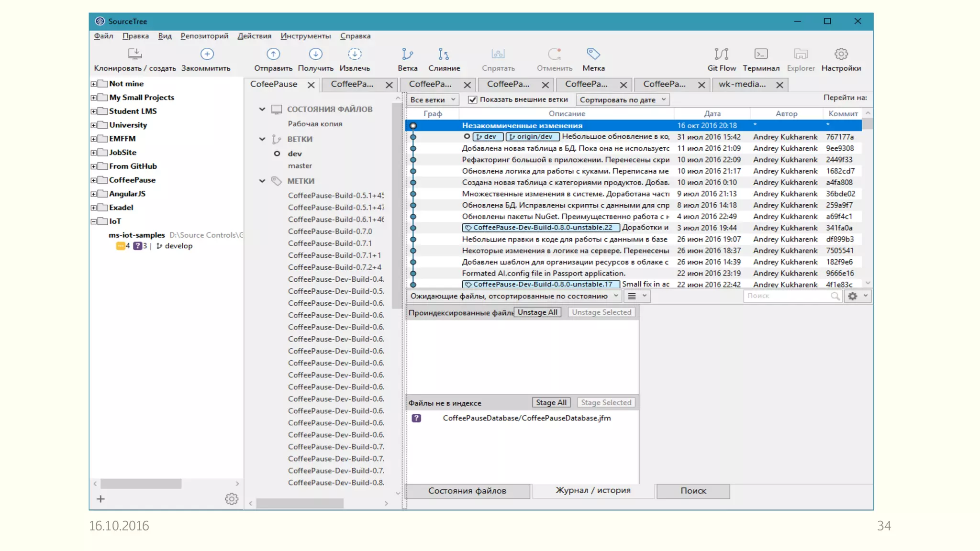Viewport: 980px width, 551px height.
Task: Open the Репозиторий menu
Action: pyautogui.click(x=204, y=36)
